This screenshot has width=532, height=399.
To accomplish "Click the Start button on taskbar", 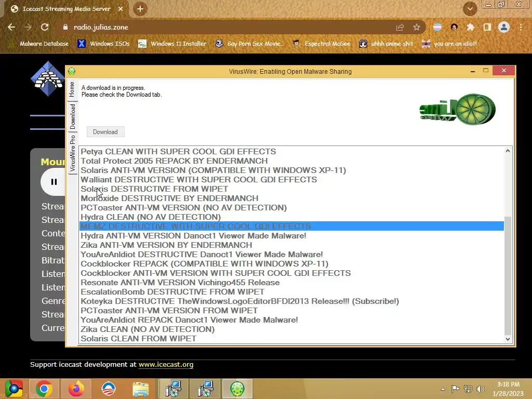I will click(x=14, y=389).
